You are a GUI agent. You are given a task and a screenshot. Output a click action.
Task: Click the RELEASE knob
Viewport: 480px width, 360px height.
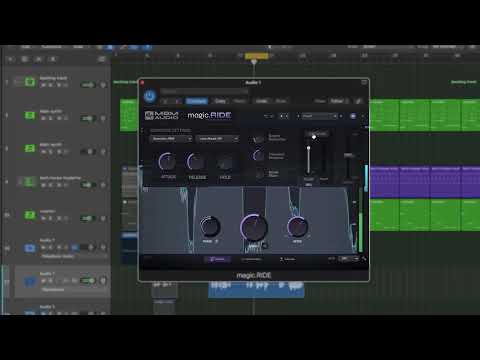pyautogui.click(x=196, y=162)
